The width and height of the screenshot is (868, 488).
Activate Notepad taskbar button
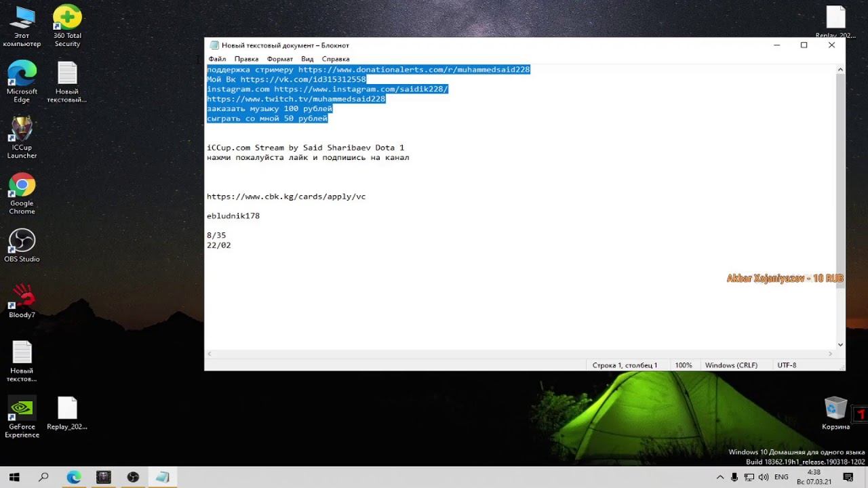pyautogui.click(x=163, y=477)
